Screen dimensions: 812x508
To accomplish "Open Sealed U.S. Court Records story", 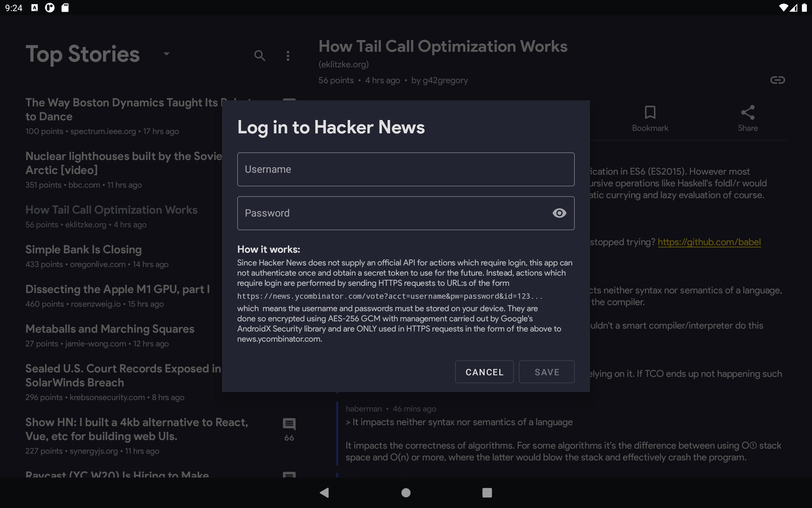I will point(124,382).
